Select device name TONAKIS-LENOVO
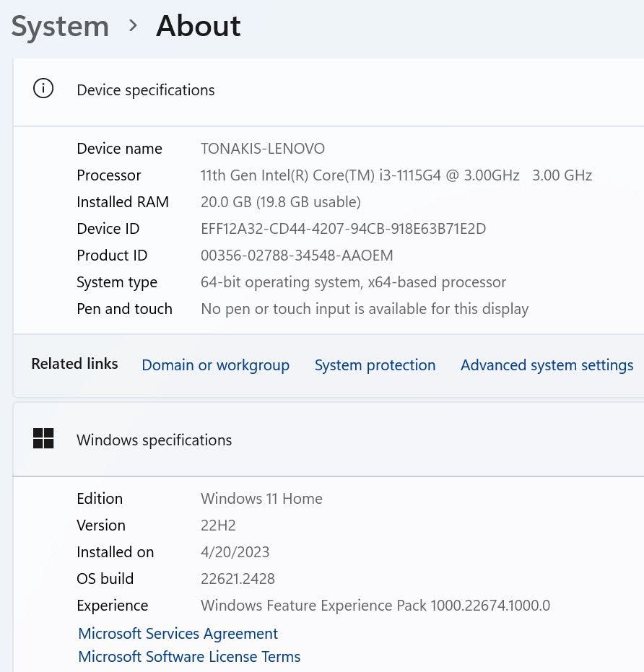 coord(262,149)
